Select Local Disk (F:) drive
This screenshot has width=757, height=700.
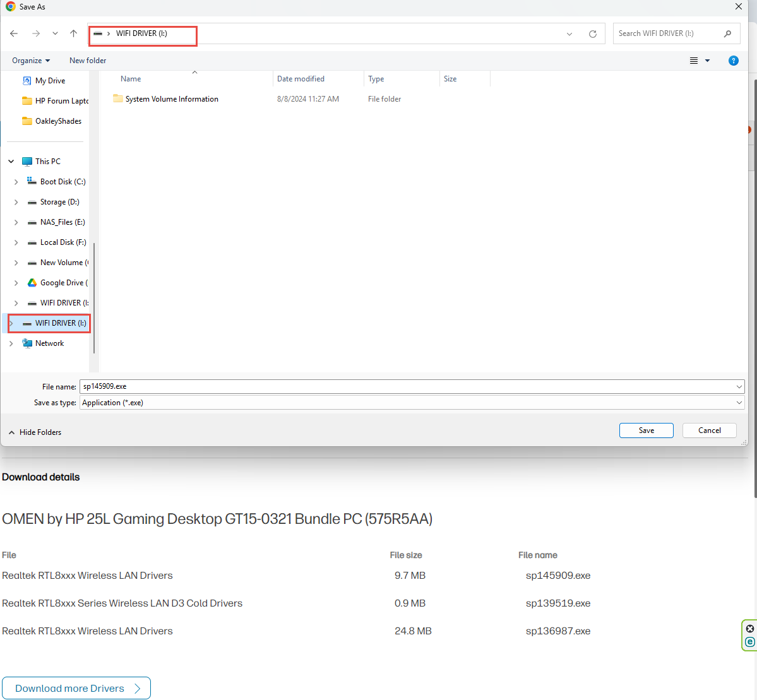57,242
